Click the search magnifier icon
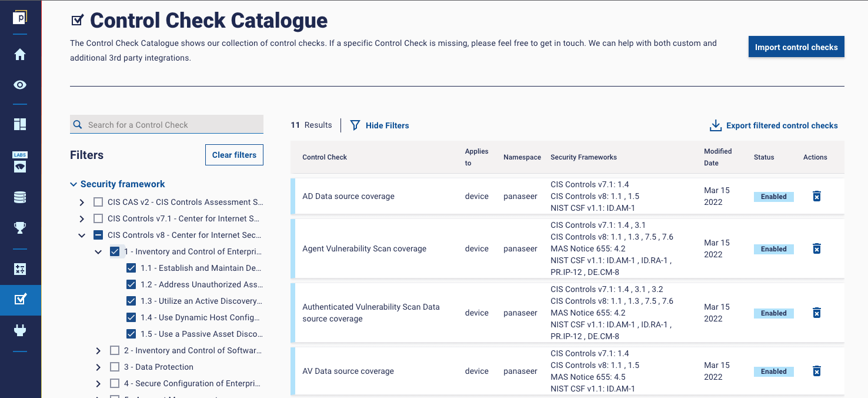This screenshot has width=868, height=398. tap(77, 124)
